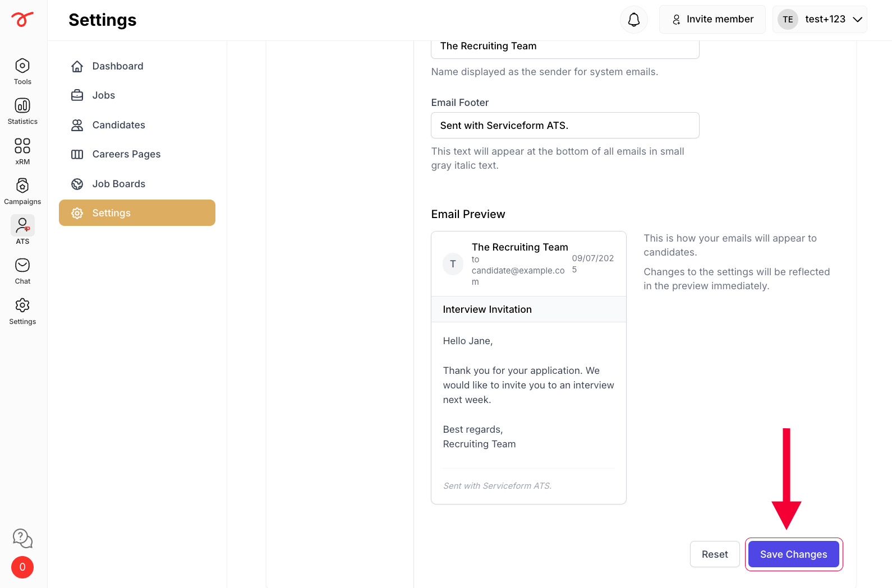Expand the test+123 account dropdown chevron
This screenshot has height=588, width=892.
857,19
